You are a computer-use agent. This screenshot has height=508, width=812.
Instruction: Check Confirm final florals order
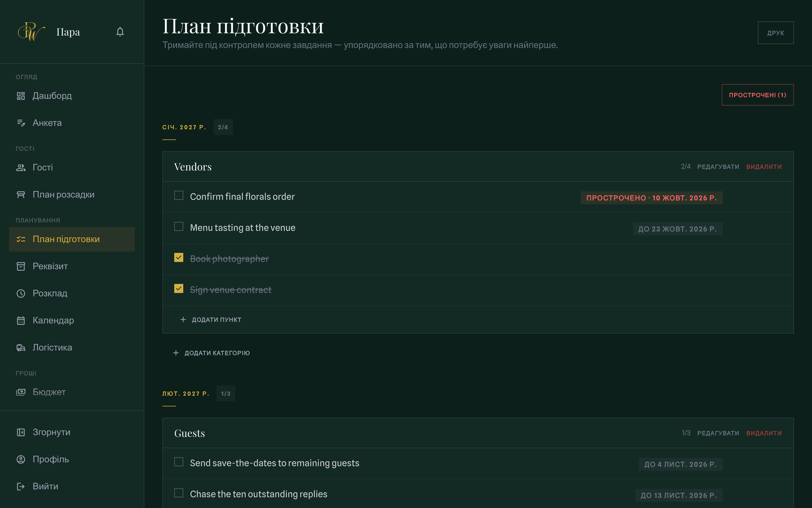tap(179, 196)
